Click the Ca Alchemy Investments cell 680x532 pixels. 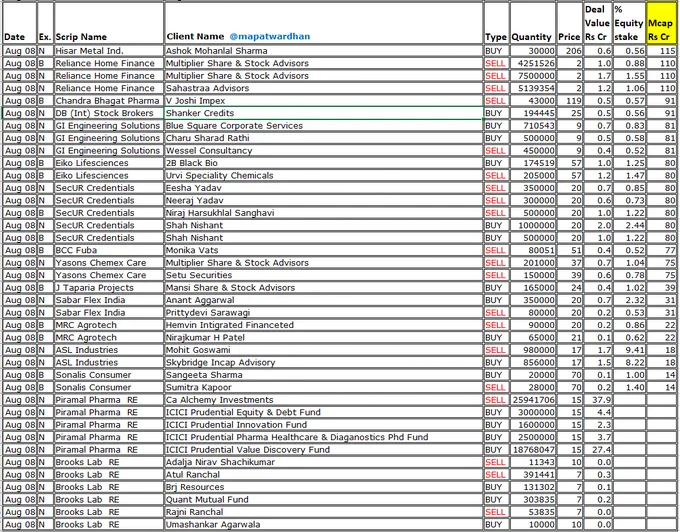(x=324, y=400)
